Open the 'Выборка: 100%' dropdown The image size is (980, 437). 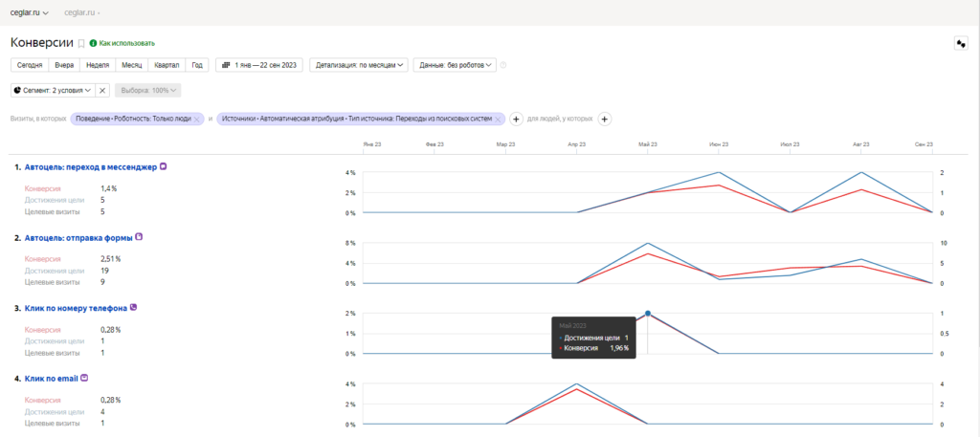pyautogui.click(x=147, y=91)
